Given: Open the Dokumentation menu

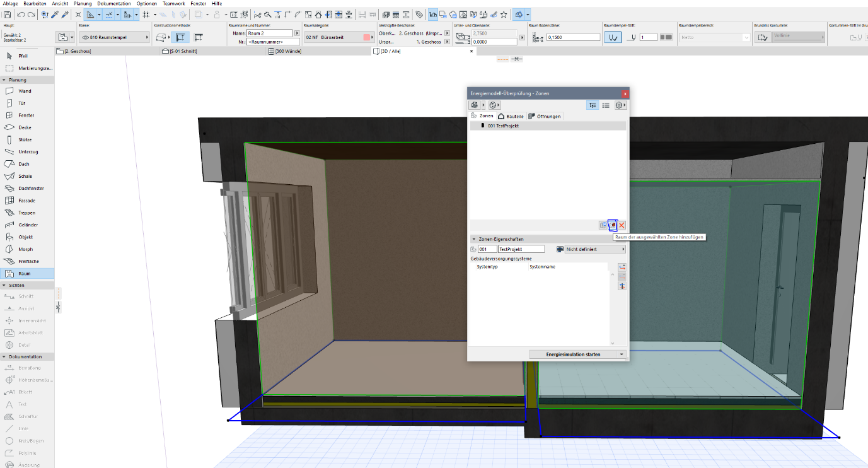Looking at the screenshot, I should tap(114, 4).
